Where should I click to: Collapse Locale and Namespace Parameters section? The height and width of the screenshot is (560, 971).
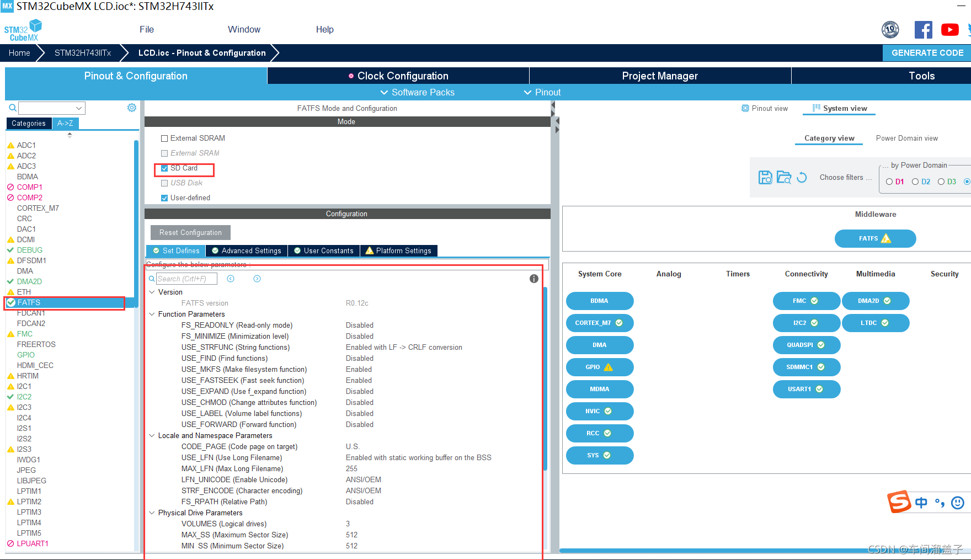pos(152,435)
